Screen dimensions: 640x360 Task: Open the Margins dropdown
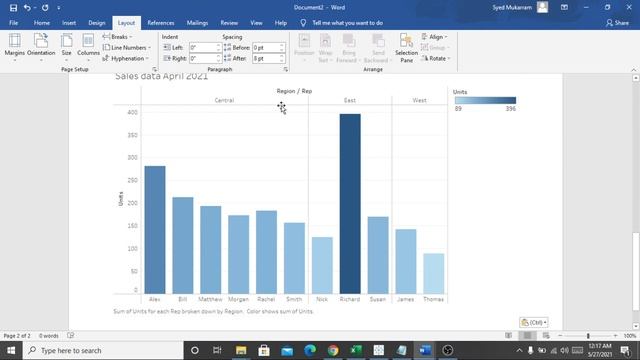point(15,48)
